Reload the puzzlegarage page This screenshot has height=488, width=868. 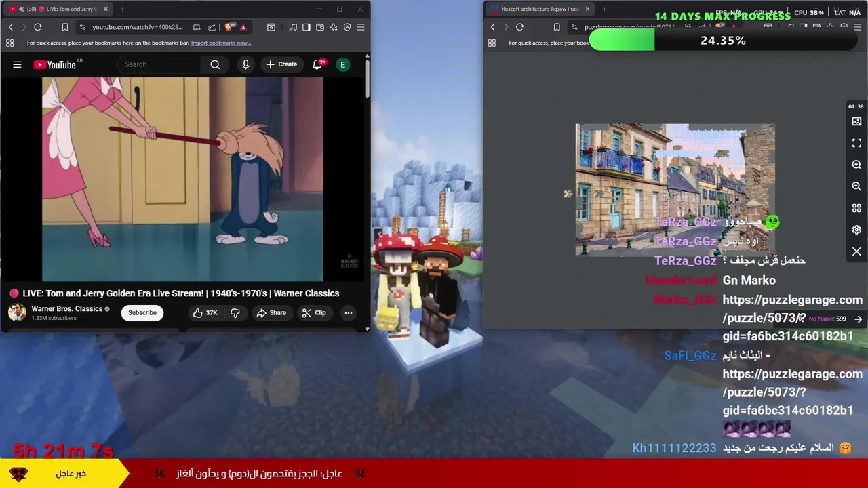(x=519, y=27)
